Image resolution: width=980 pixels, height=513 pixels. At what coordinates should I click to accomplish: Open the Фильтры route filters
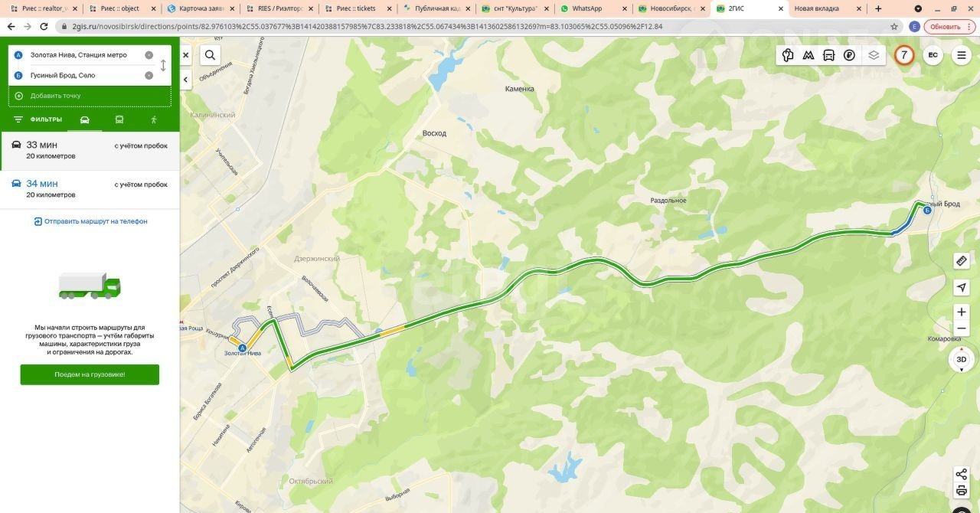coord(38,119)
